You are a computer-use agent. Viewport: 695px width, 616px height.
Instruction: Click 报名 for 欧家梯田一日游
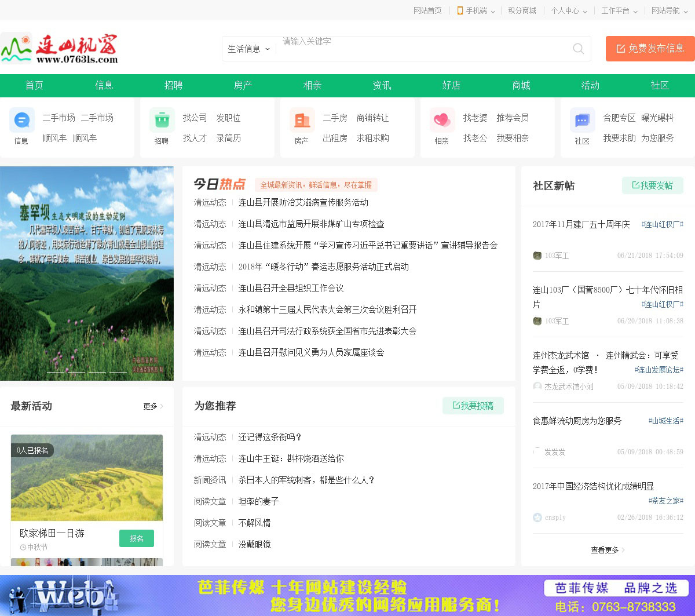tap(137, 538)
